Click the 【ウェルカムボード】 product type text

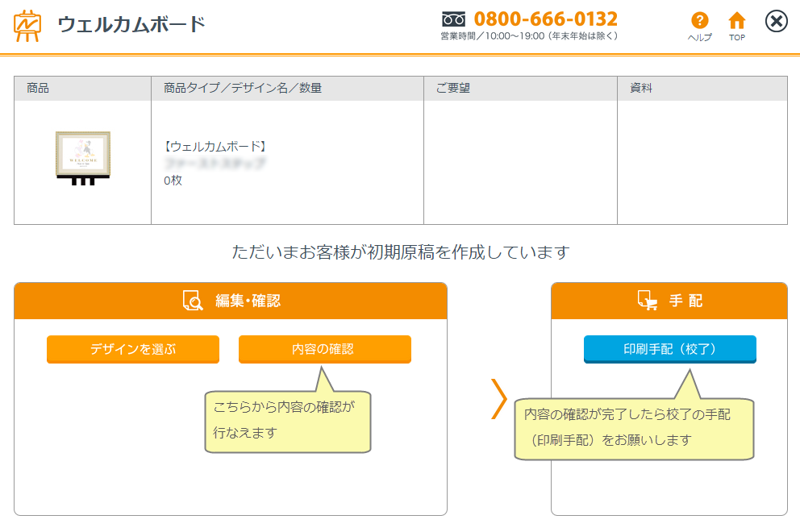click(x=215, y=147)
